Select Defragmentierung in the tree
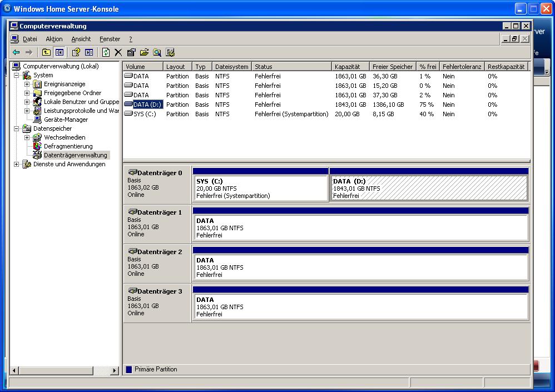Screen dimensions: 555x392 coord(68,146)
